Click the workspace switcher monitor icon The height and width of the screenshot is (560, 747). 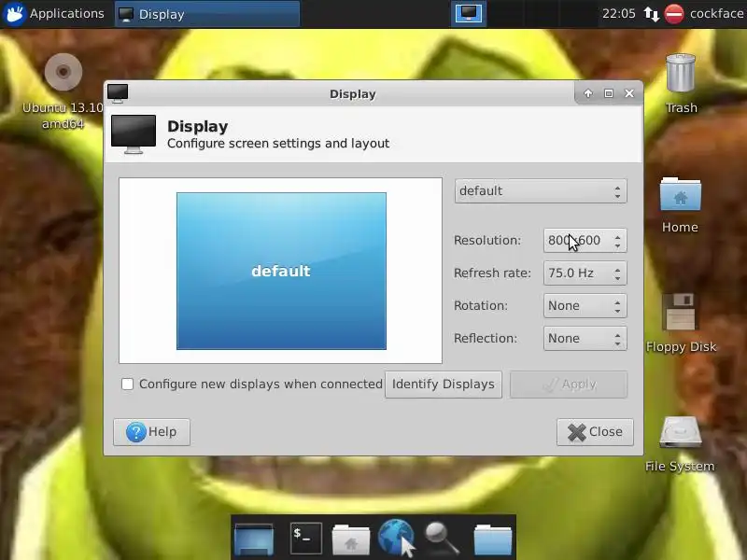tap(469, 13)
